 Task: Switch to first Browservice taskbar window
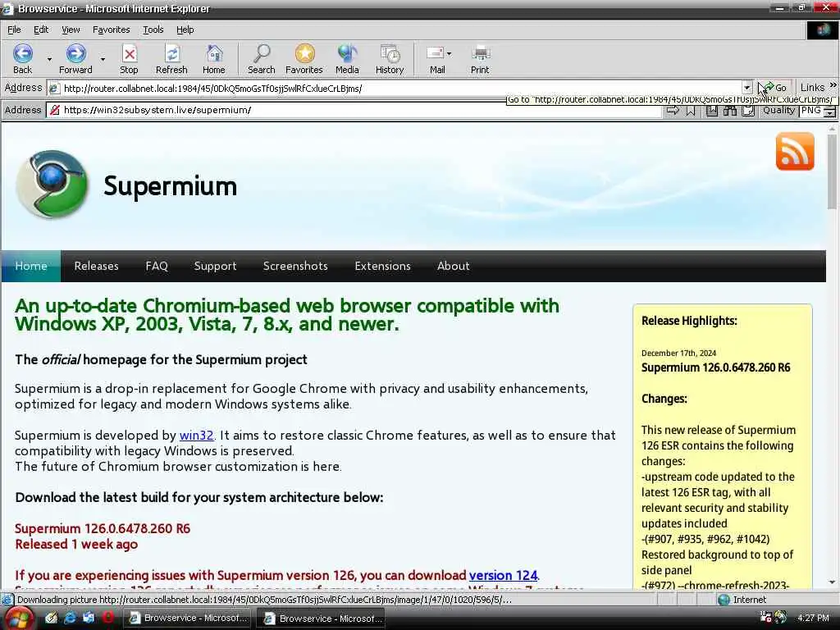[x=189, y=619]
